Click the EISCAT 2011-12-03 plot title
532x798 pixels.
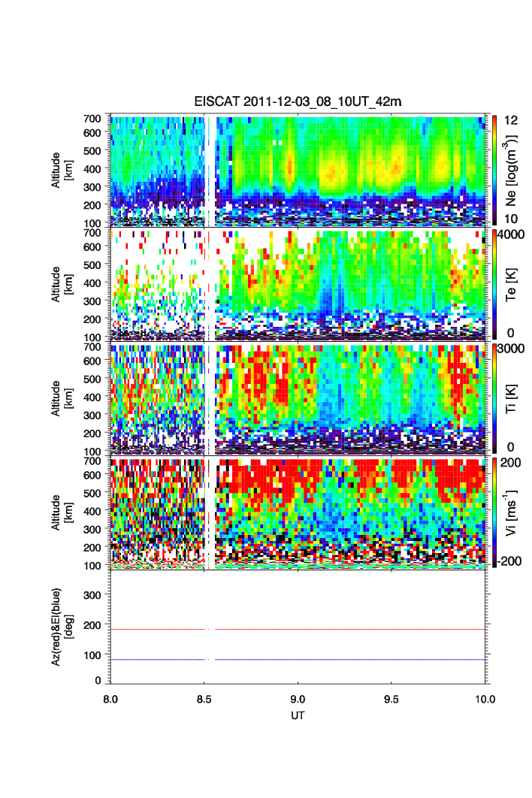[289, 102]
